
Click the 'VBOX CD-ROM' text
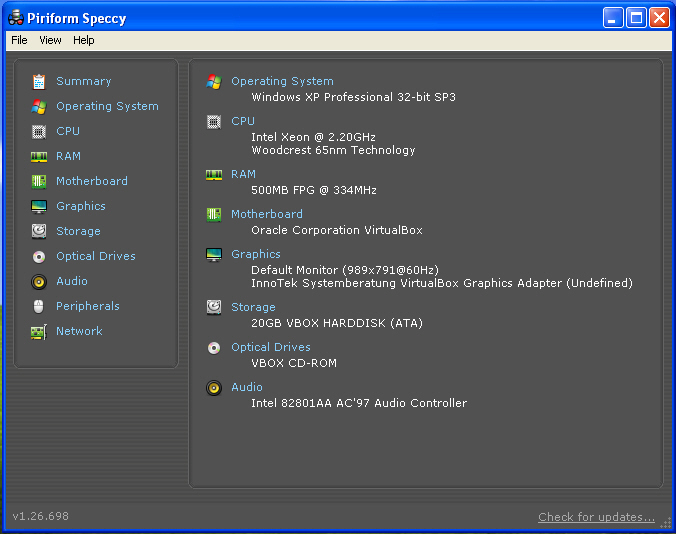point(294,363)
